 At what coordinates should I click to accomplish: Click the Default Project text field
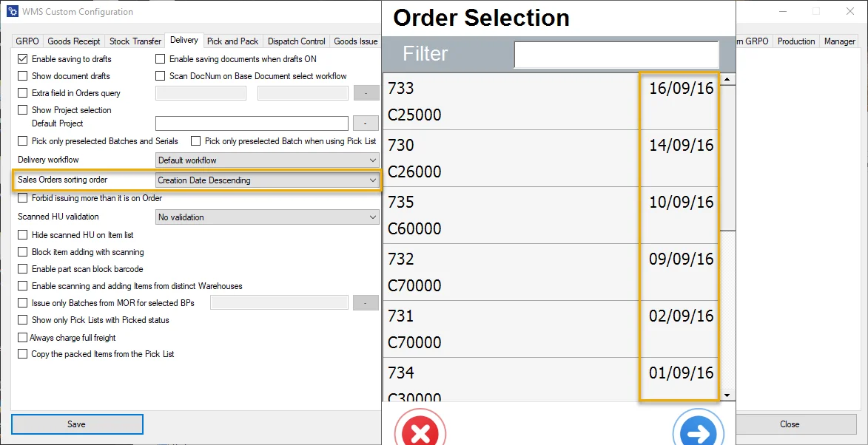pyautogui.click(x=252, y=123)
